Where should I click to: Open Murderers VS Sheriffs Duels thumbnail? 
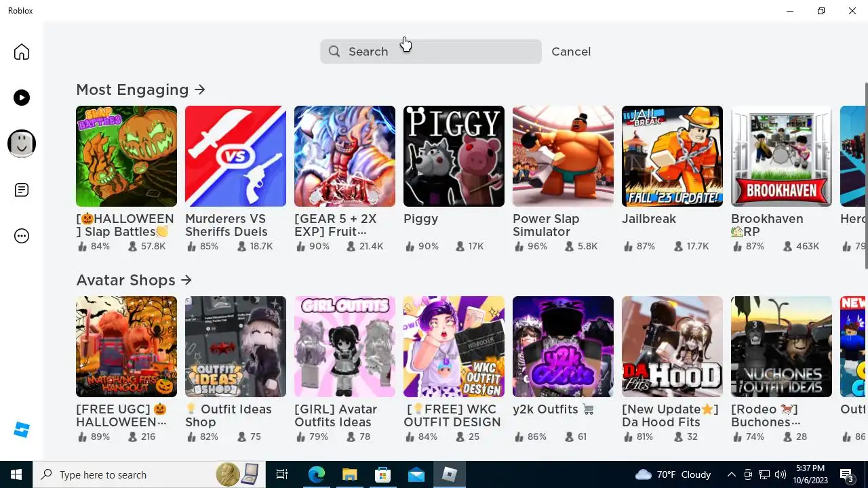click(235, 156)
